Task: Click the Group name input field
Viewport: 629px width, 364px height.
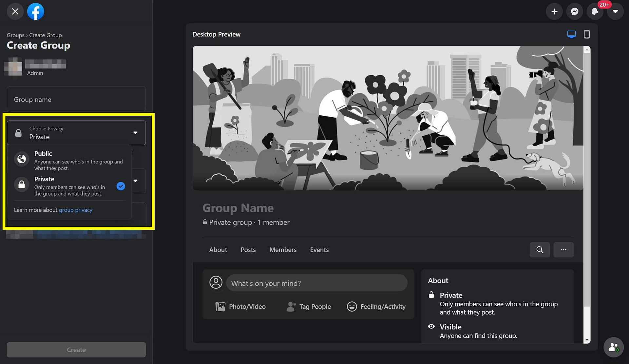Action: point(76,99)
